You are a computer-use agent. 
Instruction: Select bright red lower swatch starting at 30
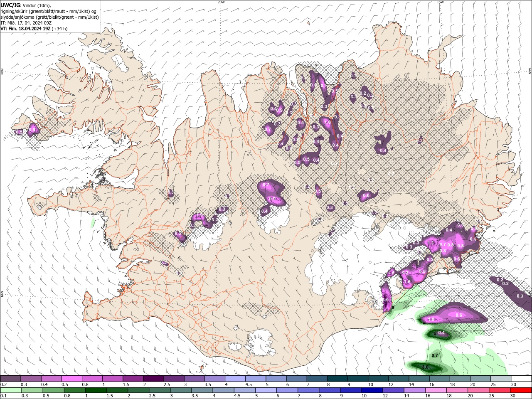coord(521,390)
